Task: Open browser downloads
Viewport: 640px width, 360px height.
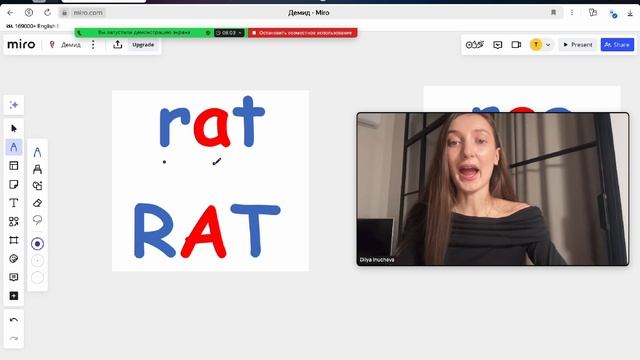Action: click(x=630, y=13)
